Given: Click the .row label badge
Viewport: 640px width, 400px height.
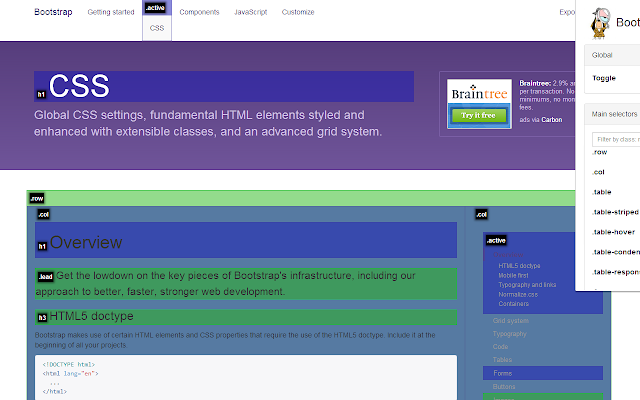Looking at the screenshot, I should [x=36, y=198].
